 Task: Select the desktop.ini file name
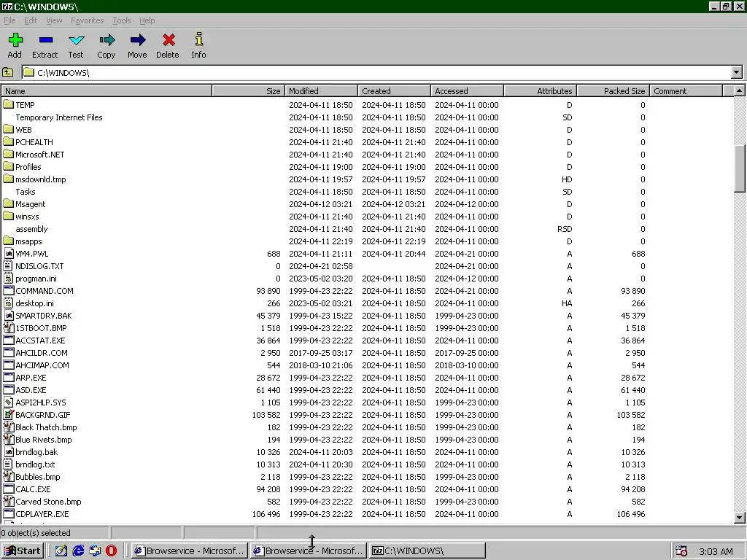34,303
